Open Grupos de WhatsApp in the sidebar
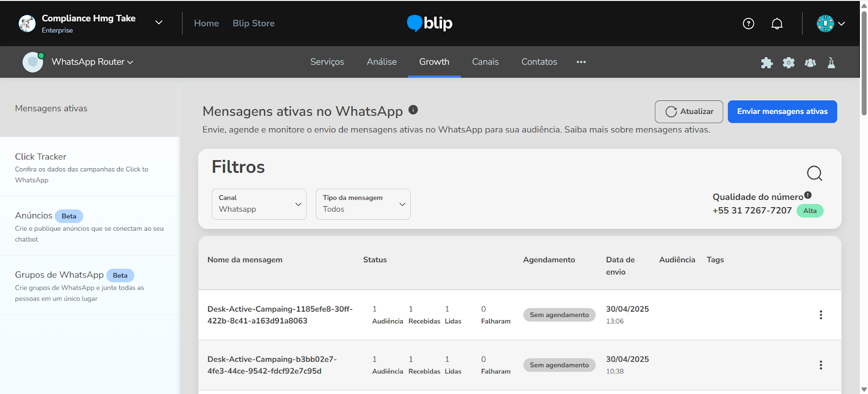This screenshot has height=394, width=868. [90, 285]
